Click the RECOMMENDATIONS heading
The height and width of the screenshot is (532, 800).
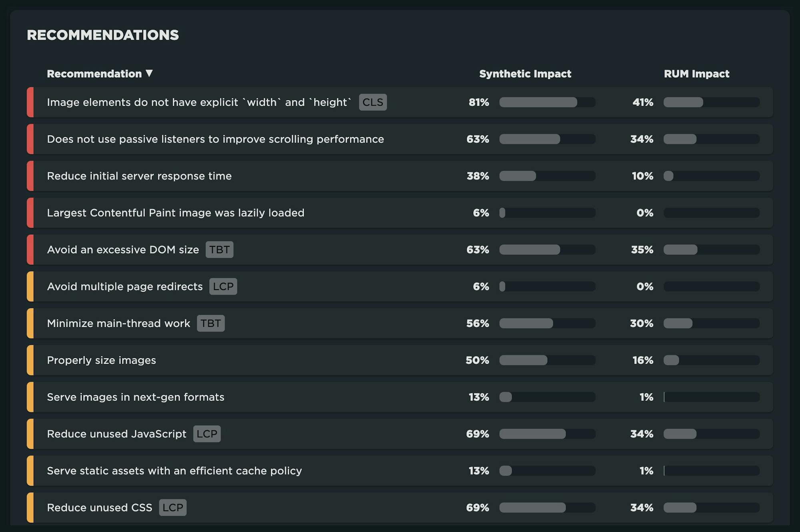103,35
